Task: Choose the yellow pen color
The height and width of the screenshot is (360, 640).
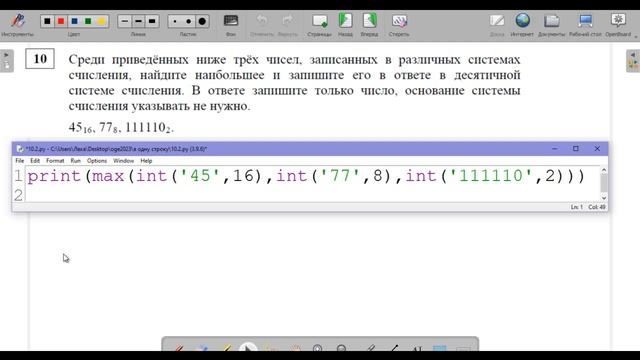Action: click(x=101, y=21)
